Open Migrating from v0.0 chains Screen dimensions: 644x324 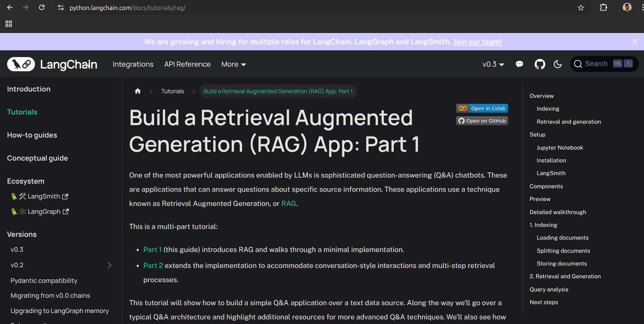tap(50, 296)
